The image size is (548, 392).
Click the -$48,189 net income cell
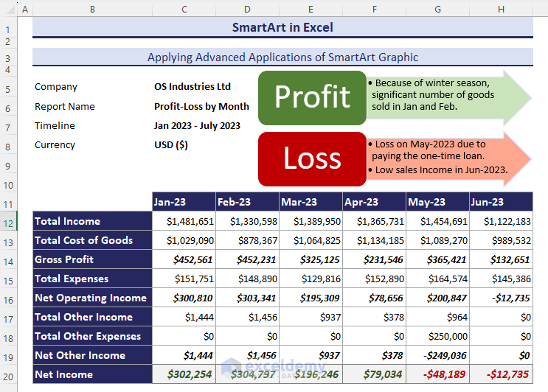point(437,374)
